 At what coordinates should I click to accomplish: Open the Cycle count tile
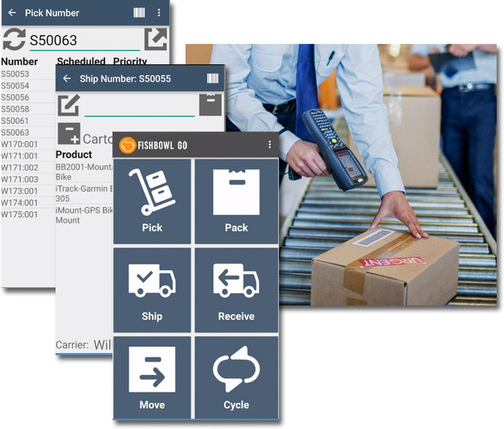236,378
